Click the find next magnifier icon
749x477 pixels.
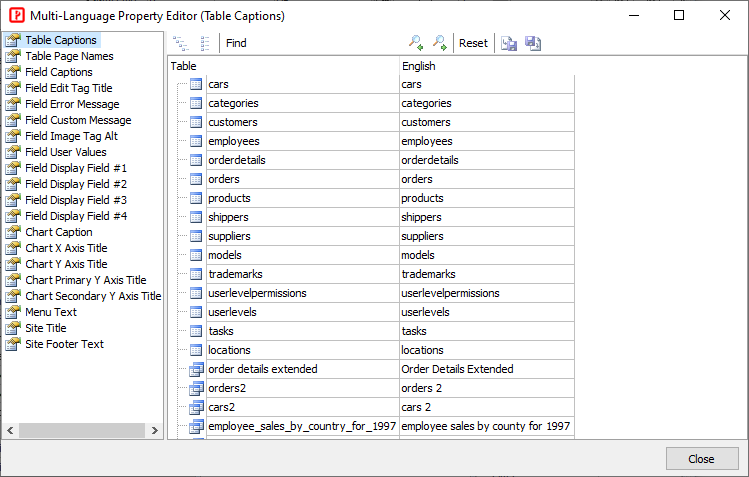point(439,43)
